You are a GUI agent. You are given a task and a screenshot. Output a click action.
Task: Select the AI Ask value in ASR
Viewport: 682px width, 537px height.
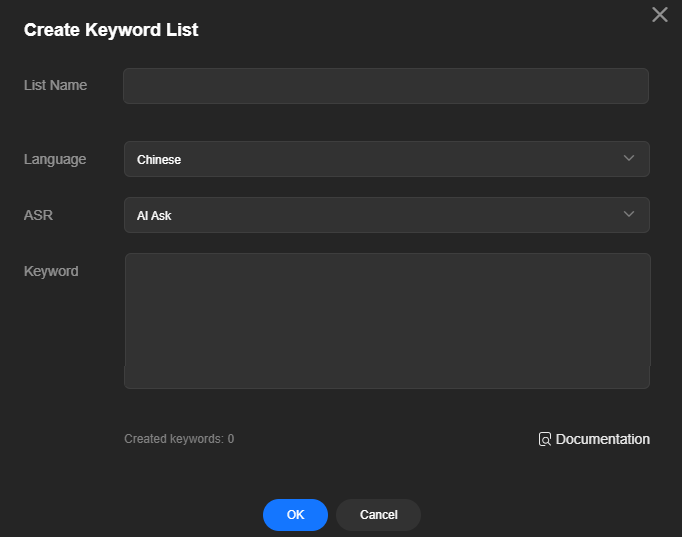pyautogui.click(x=154, y=216)
